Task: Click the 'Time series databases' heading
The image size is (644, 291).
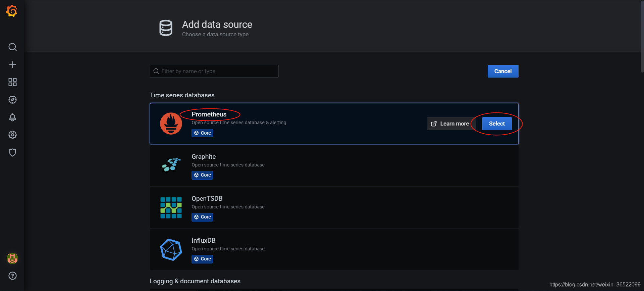Action: [182, 95]
